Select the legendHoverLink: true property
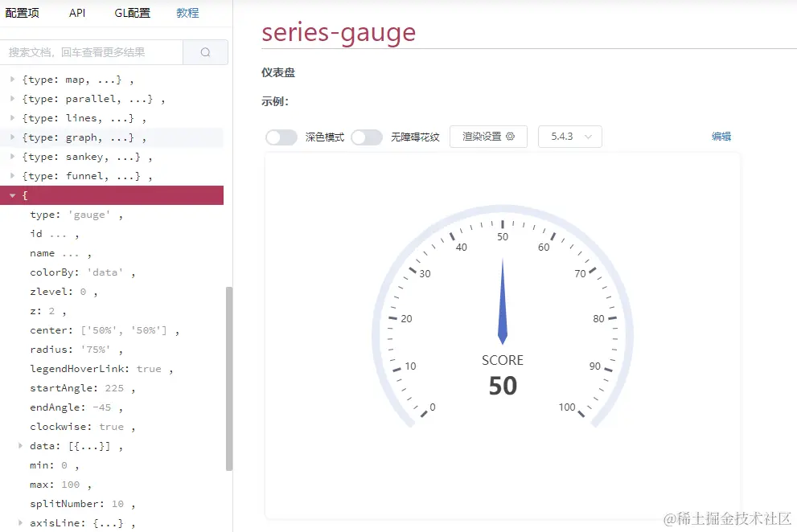 coord(101,369)
